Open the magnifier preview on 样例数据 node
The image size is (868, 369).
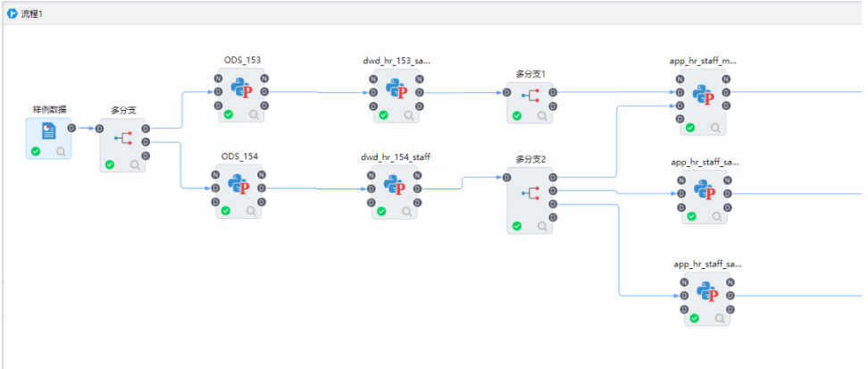point(61,152)
